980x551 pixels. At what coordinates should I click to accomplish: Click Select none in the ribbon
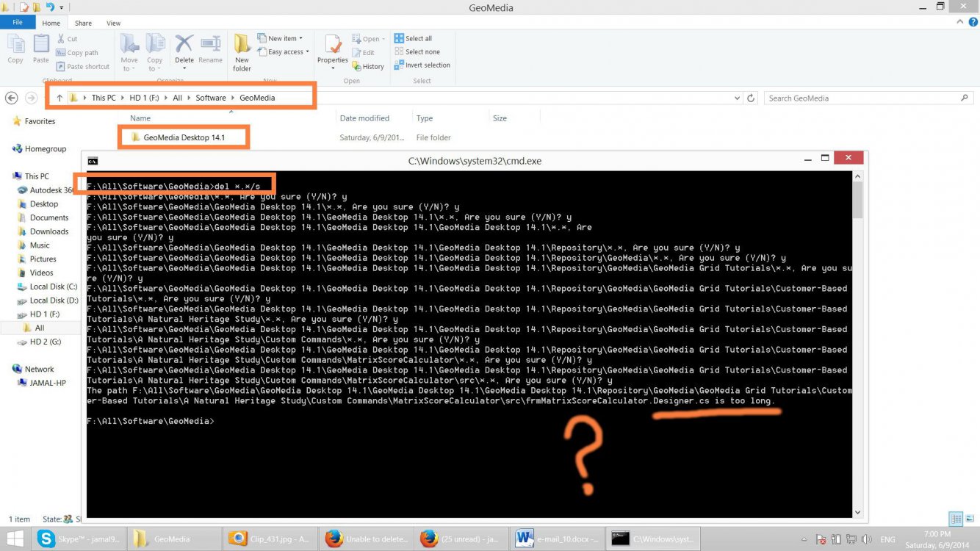(417, 51)
